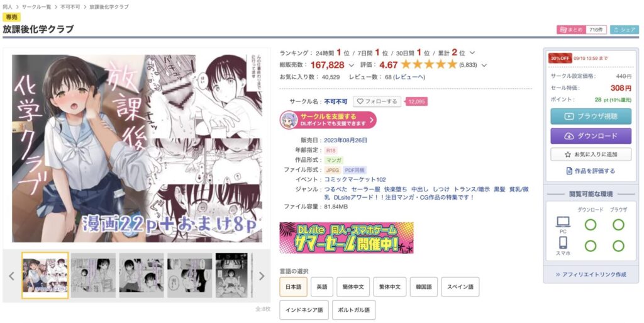
Task: Open the アフィリエイトリンク作成 link
Action: (x=591, y=275)
